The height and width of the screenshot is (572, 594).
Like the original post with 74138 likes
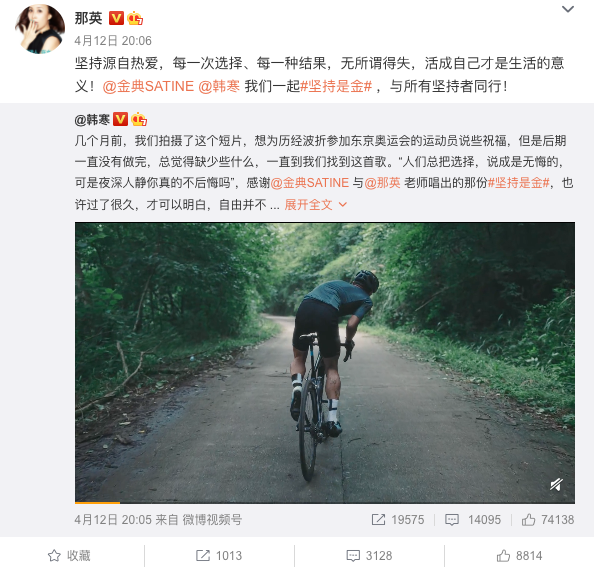547,520
